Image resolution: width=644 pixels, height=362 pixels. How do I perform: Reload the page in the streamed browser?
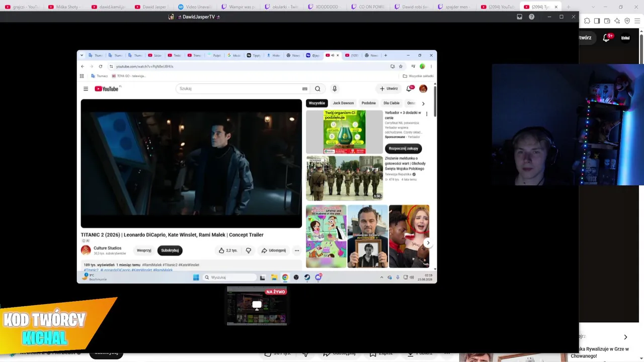point(101,66)
